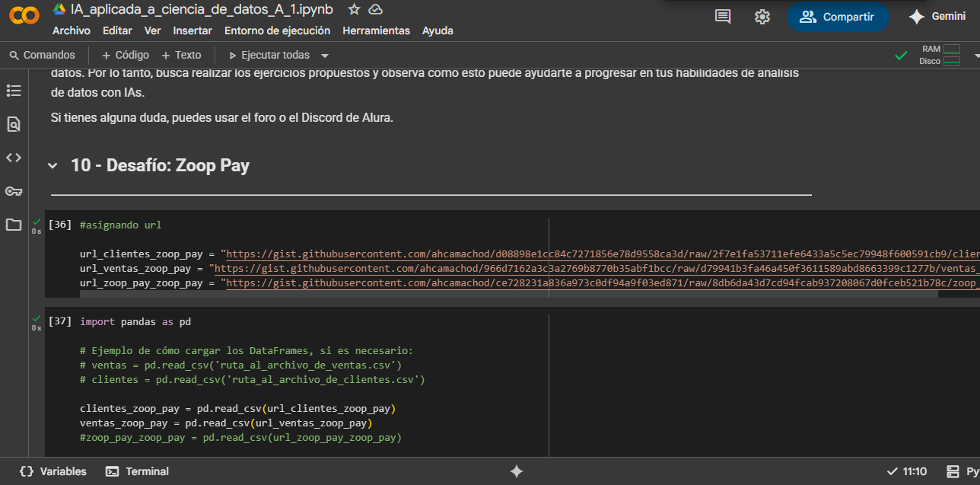Click the 11:10 execution time status
Image resolution: width=980 pixels, height=485 pixels.
point(907,471)
